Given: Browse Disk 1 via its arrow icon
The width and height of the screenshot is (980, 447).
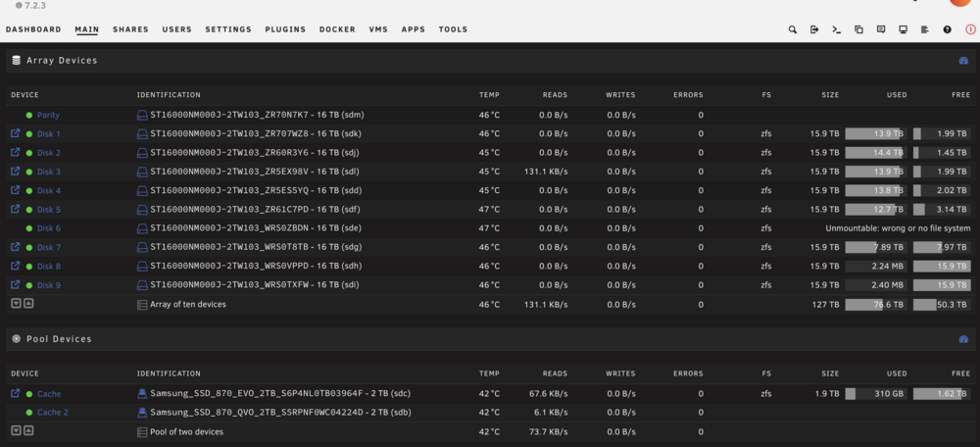Looking at the screenshot, I should click(16, 133).
